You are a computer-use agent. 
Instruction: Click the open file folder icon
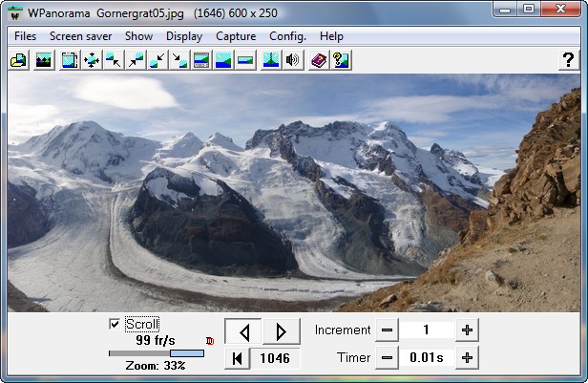tap(18, 60)
